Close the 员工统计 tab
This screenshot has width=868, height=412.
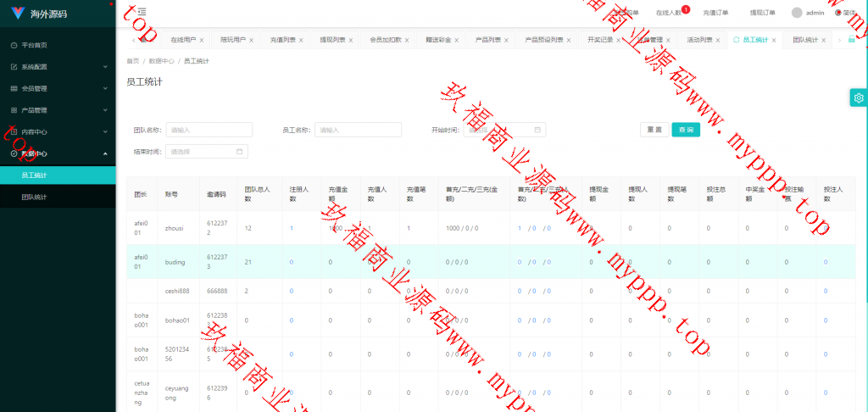773,41
